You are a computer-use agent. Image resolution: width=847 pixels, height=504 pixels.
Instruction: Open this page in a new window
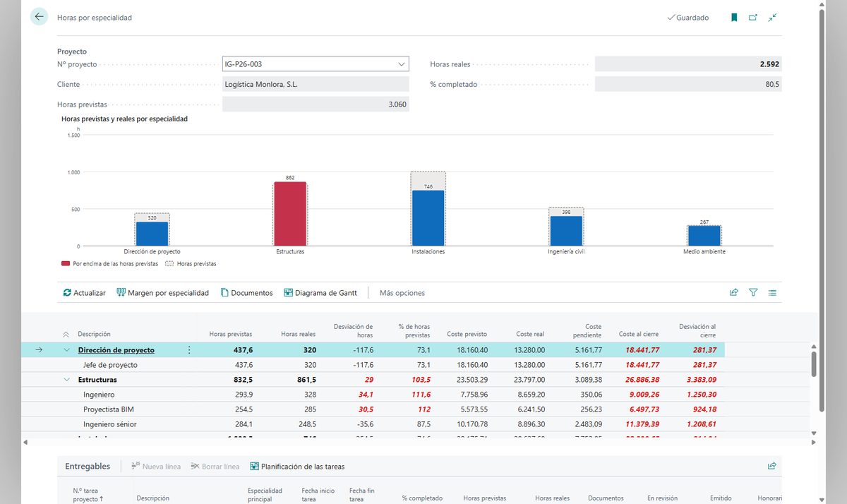[753, 18]
